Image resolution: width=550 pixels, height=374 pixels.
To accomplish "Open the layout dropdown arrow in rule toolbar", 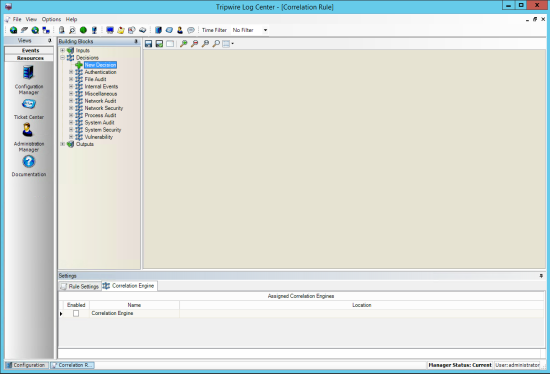I will pyautogui.click(x=233, y=44).
